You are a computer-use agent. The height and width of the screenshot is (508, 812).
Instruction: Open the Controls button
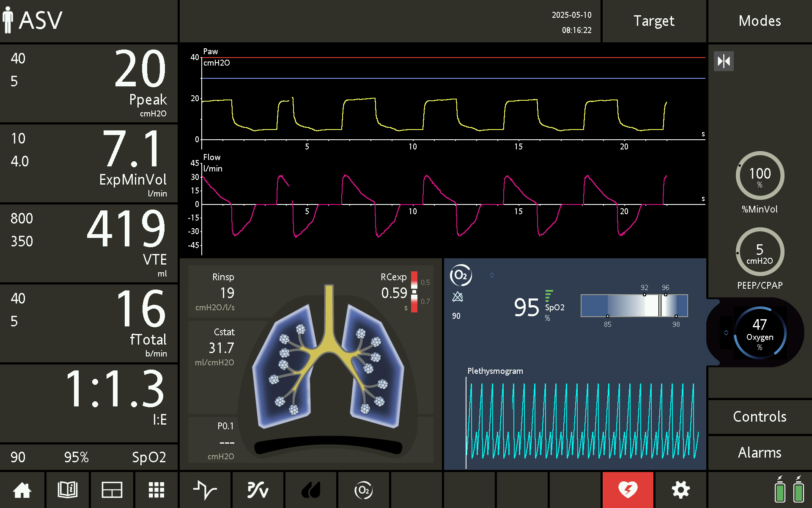760,417
